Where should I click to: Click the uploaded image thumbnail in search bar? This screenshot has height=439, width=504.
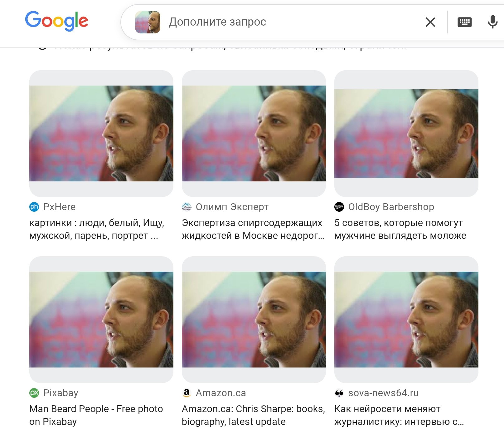coord(148,22)
